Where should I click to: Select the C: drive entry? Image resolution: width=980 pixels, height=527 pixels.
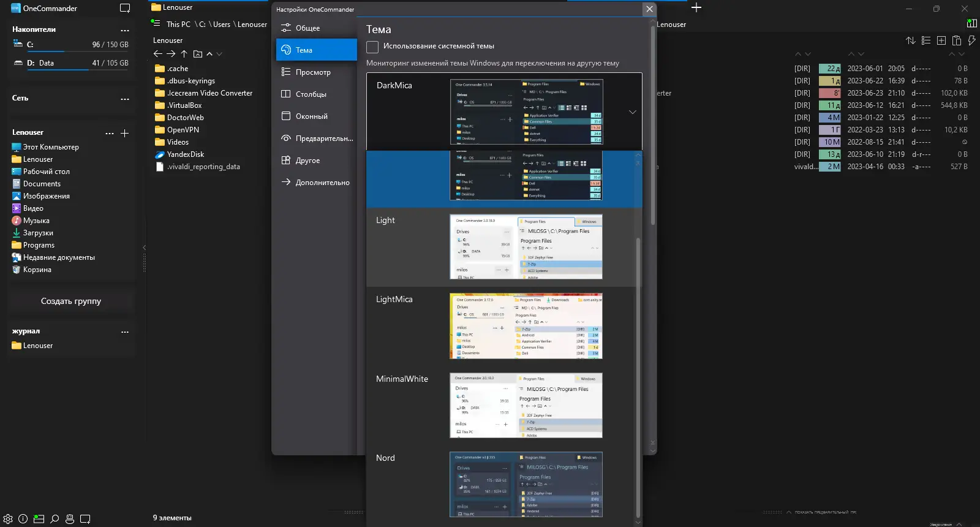pos(71,45)
